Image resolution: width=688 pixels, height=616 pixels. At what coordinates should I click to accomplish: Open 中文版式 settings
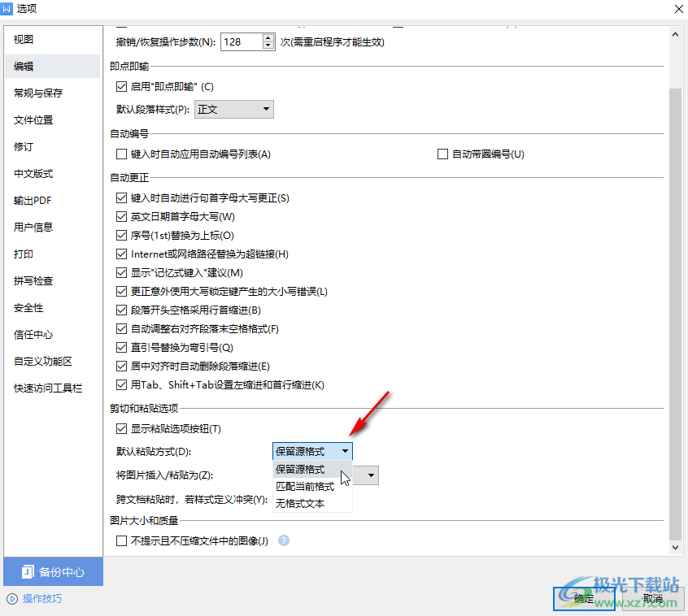point(53,174)
